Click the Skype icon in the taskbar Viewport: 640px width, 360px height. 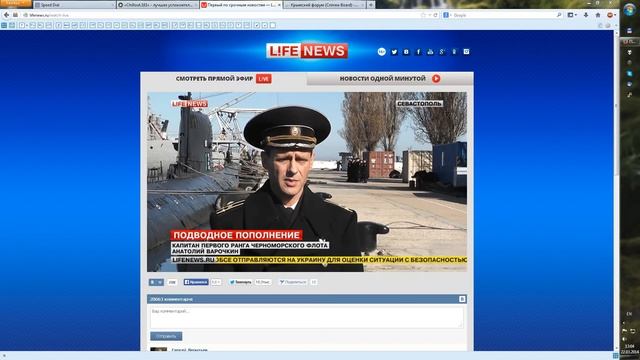[629, 73]
